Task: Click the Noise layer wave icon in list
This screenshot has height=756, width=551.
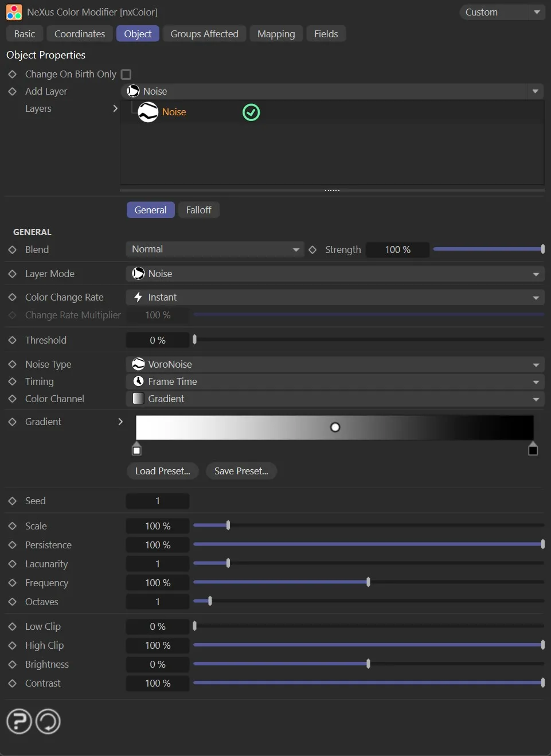Action: (x=148, y=112)
